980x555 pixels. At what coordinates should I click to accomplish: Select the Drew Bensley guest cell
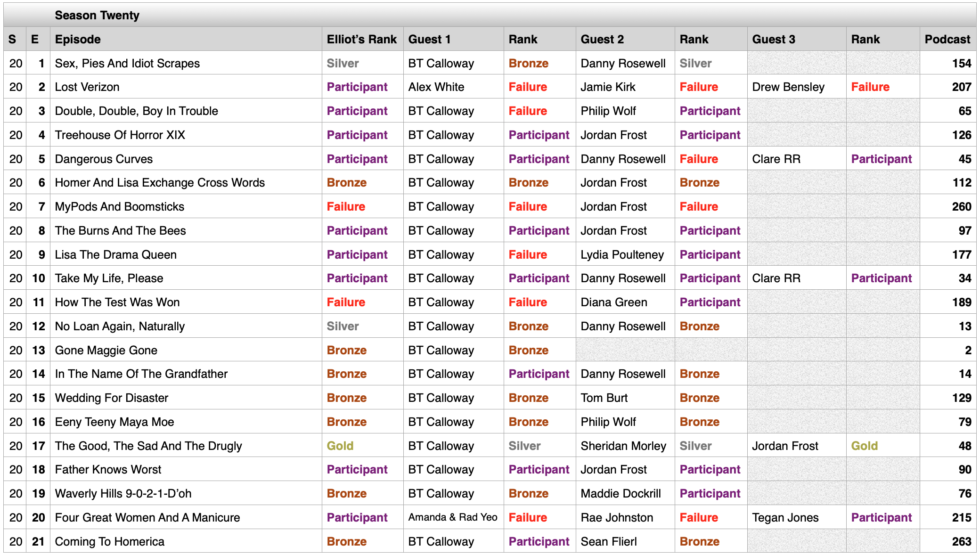[x=788, y=87]
